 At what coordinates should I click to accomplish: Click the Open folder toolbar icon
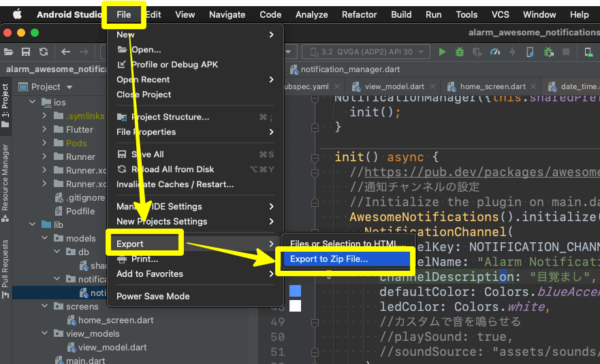pyautogui.click(x=8, y=52)
